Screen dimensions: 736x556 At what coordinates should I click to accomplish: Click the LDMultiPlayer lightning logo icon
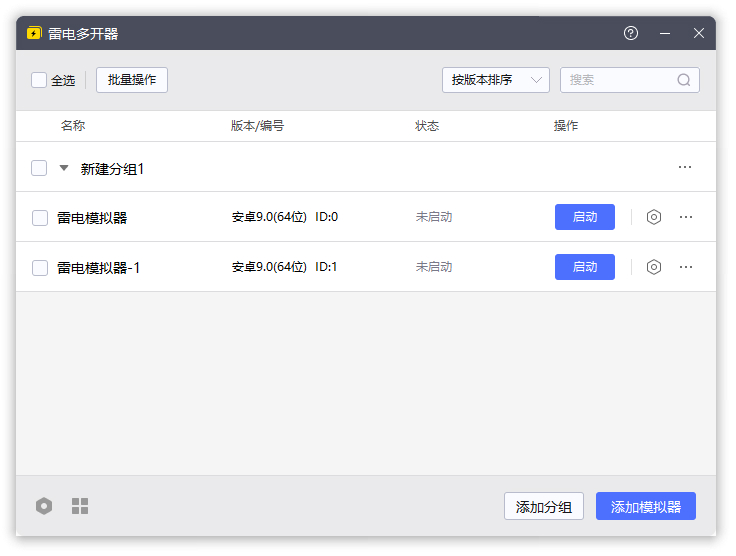click(34, 33)
